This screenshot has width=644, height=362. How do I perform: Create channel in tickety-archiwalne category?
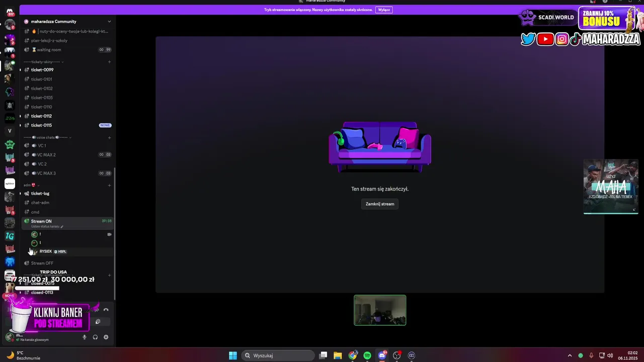coord(109,275)
